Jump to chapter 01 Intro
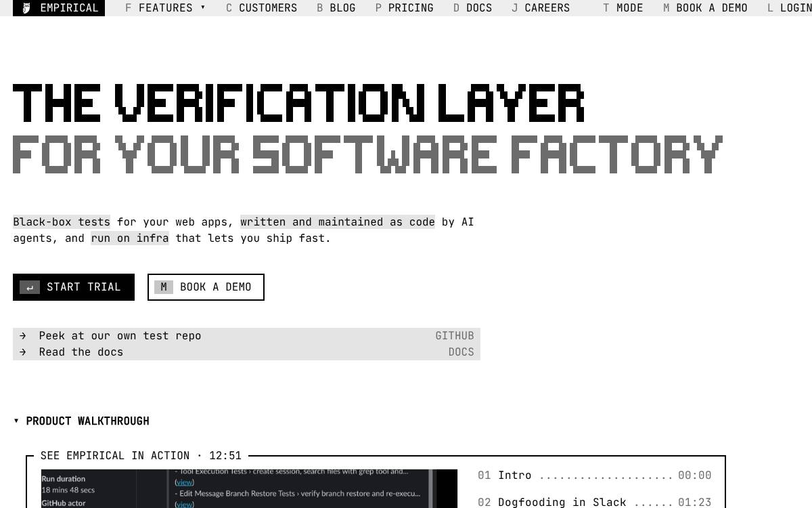 pos(595,475)
